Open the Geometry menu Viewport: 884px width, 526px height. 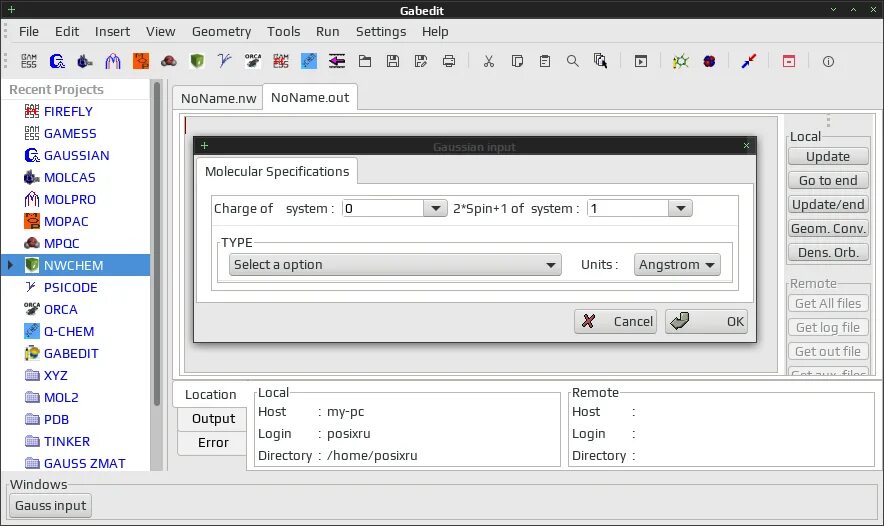(222, 32)
